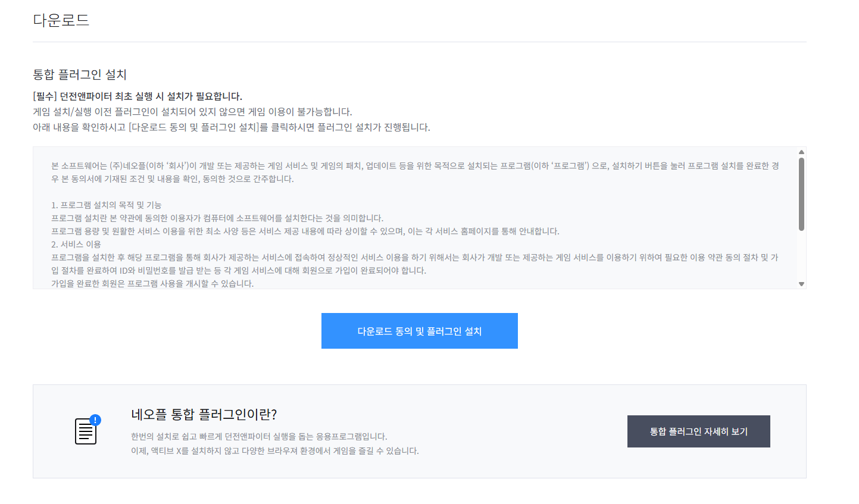Click the line starting with 가입을 완료한 회원은

point(152,284)
